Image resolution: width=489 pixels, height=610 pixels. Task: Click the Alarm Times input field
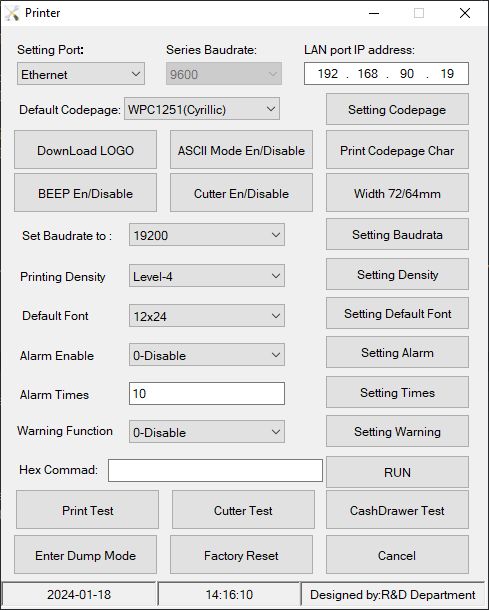tap(207, 394)
